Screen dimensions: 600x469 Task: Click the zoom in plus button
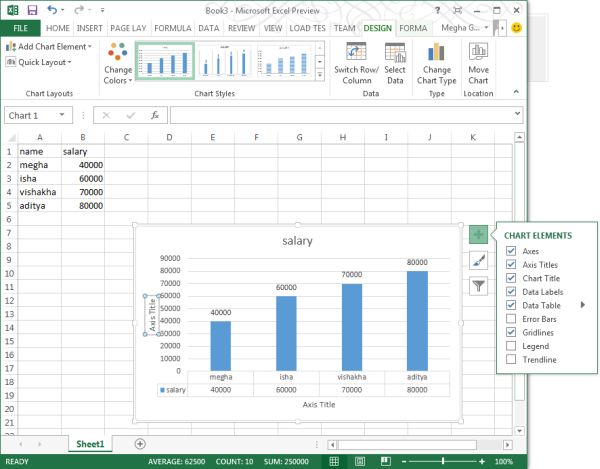point(482,462)
